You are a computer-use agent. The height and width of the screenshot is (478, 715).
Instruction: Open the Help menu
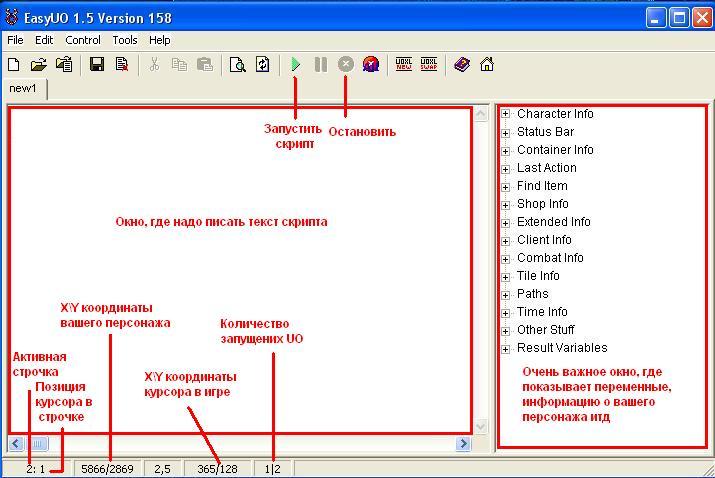pos(160,40)
